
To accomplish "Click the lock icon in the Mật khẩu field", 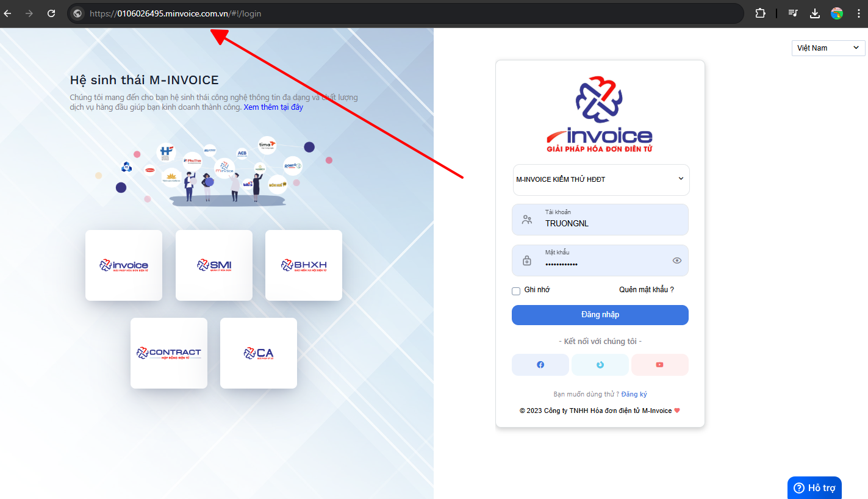I will 527,260.
